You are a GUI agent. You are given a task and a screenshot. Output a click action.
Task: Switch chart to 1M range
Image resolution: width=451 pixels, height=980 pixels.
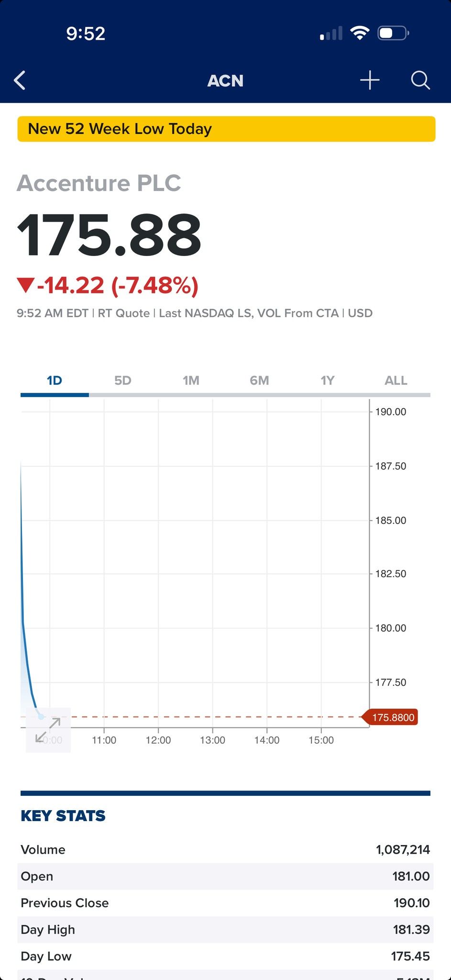tap(191, 380)
